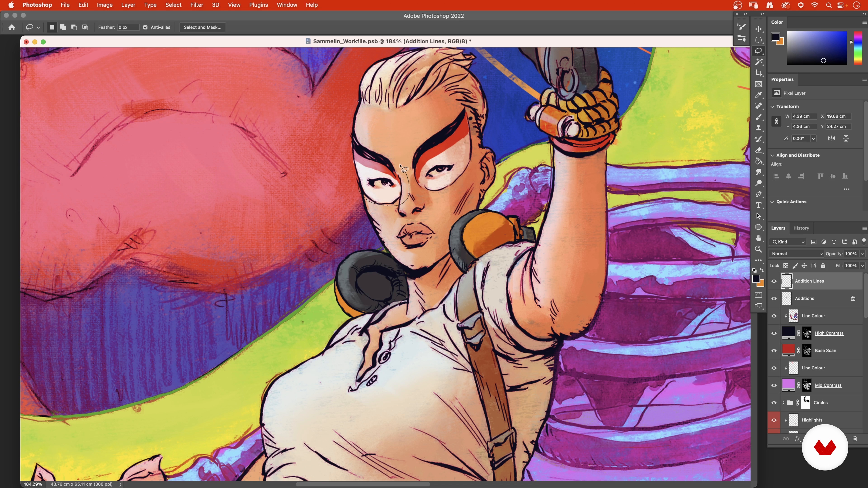Select the Hand tool
The height and width of the screenshot is (488, 868).
click(759, 238)
